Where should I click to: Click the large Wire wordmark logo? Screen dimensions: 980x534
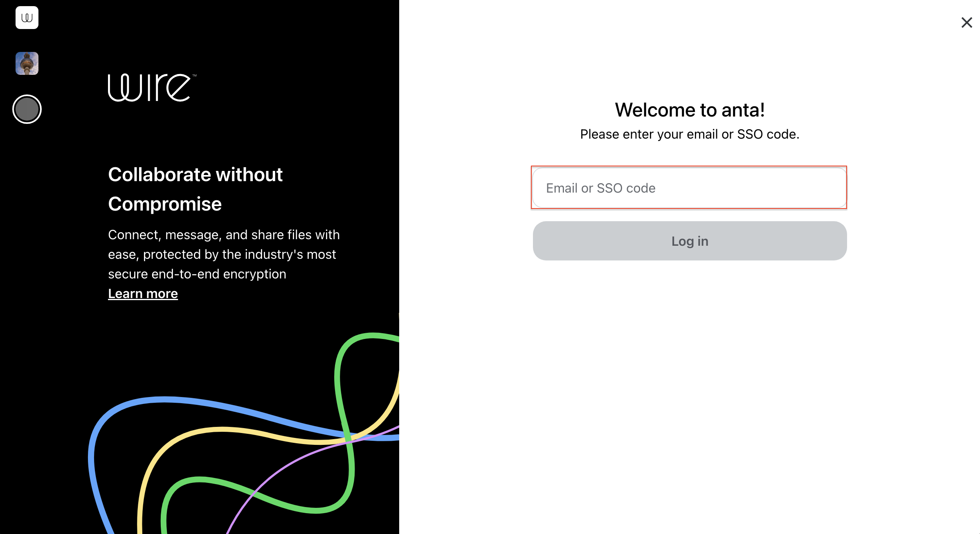[150, 88]
